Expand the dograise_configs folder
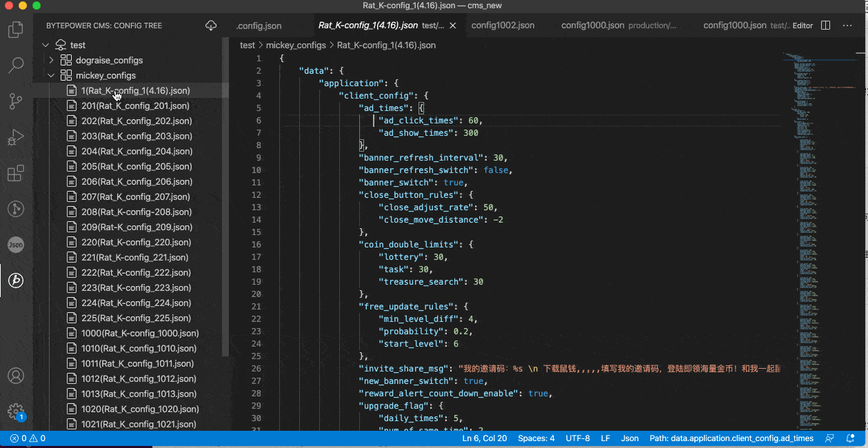Image resolution: width=868 pixels, height=448 pixels. click(x=51, y=60)
